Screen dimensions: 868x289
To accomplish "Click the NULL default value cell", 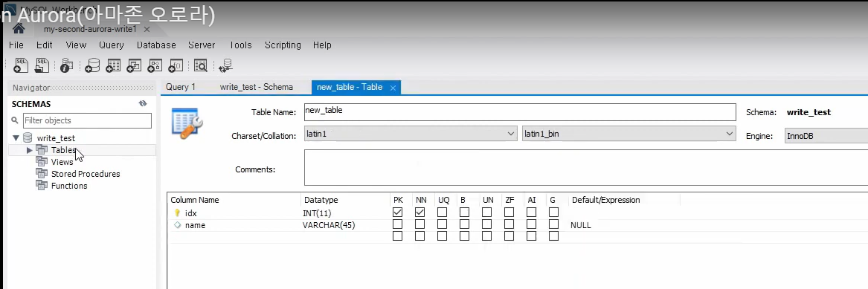I will (580, 225).
